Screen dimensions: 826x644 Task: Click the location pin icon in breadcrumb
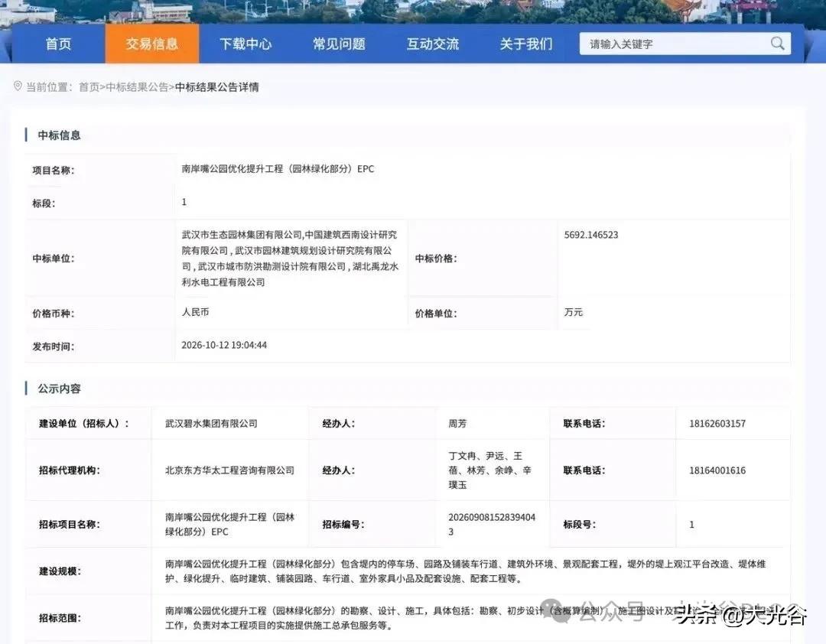pos(18,86)
